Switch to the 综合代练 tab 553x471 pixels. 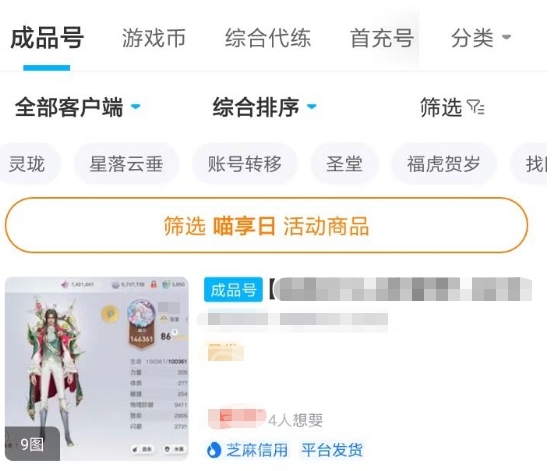(268, 38)
